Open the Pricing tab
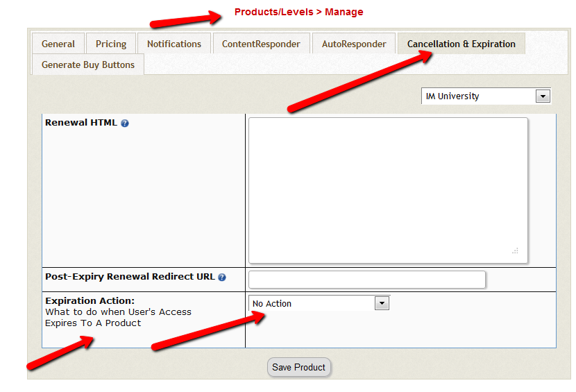The image size is (576, 392). coord(111,44)
